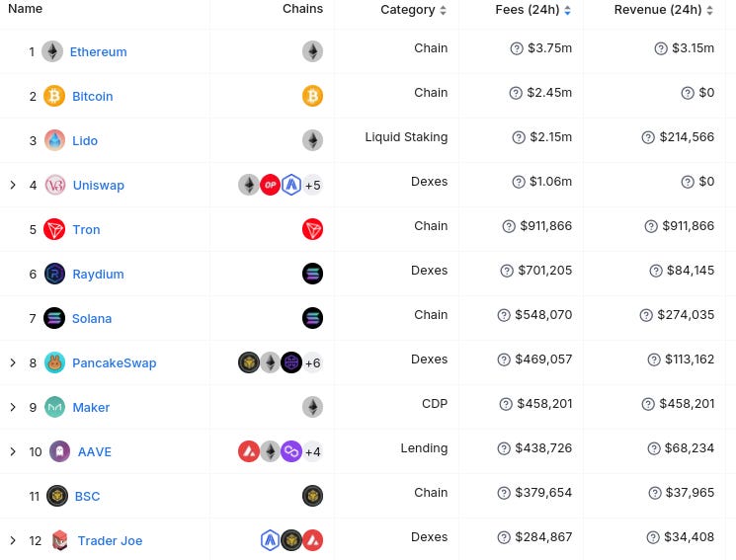
Task: Click the Tron chain icon in Chains column
Action: click(312, 229)
